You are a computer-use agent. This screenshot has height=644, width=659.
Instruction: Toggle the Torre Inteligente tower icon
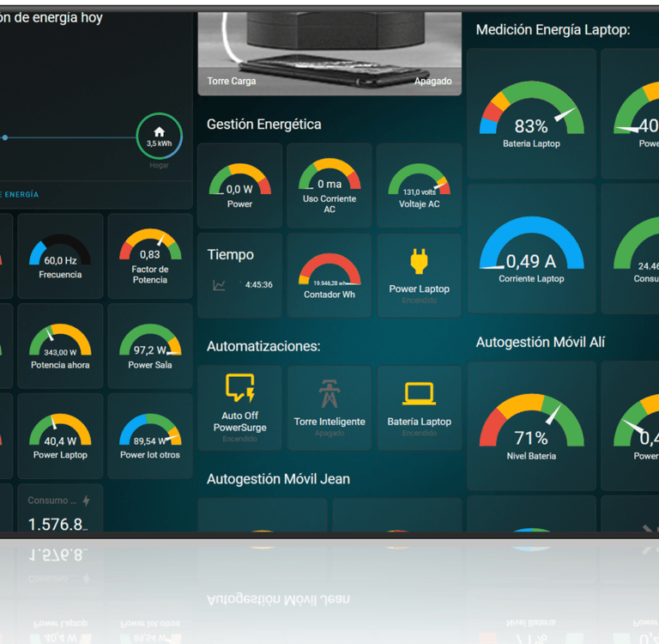(329, 394)
